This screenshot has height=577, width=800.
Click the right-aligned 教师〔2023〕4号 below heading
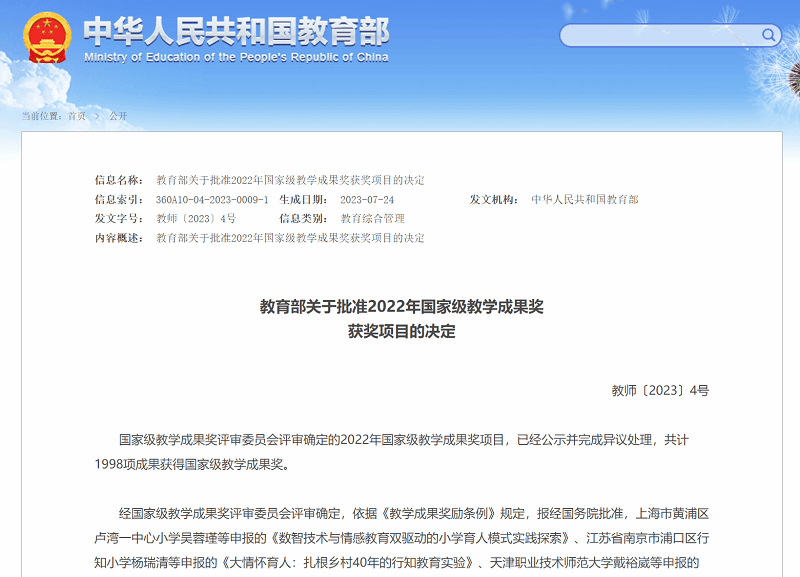tap(660, 390)
